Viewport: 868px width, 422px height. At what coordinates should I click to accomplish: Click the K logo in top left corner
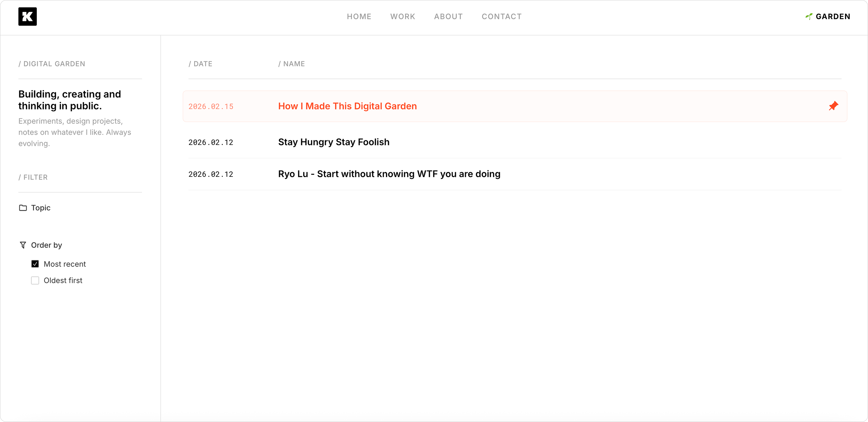27,16
